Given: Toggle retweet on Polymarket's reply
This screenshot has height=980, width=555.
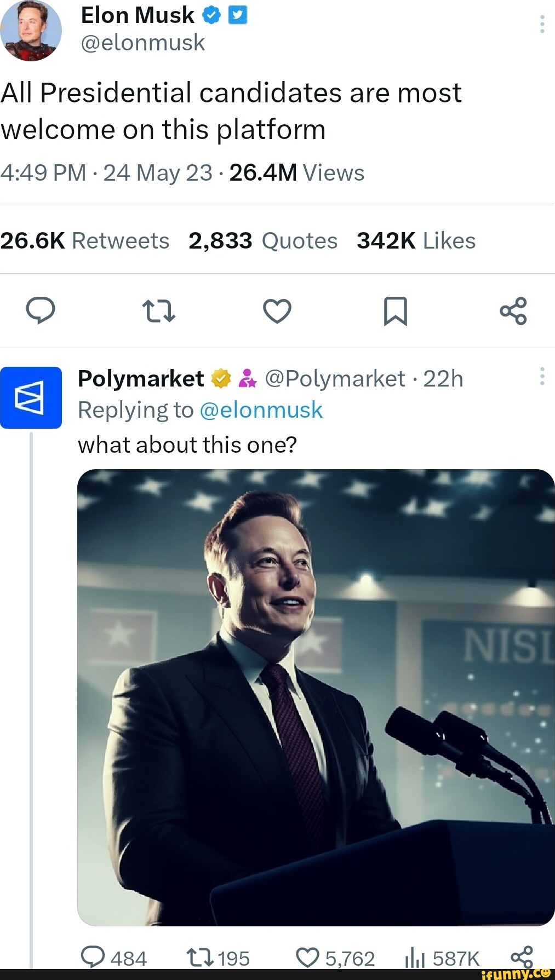Looking at the screenshot, I should coord(201,955).
